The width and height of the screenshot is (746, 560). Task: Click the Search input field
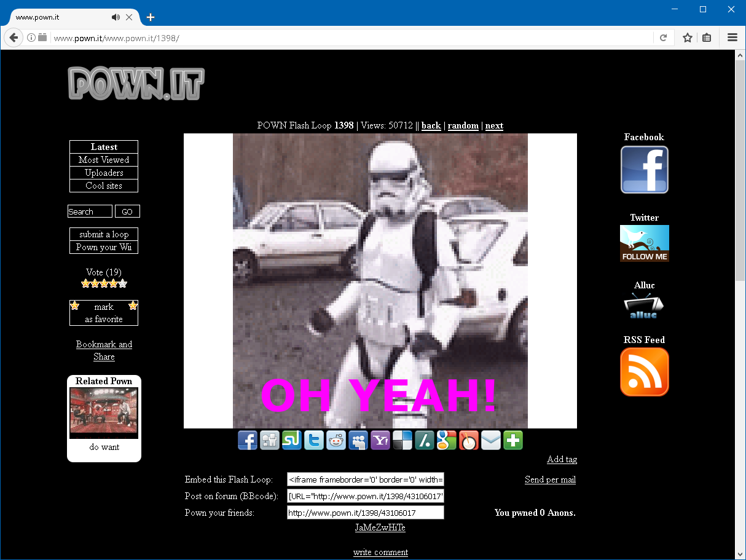click(90, 211)
